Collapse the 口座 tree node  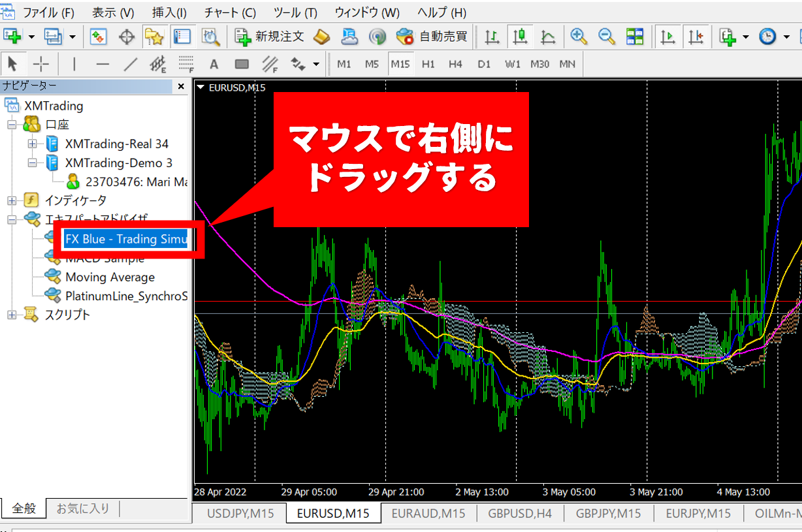click(x=11, y=125)
